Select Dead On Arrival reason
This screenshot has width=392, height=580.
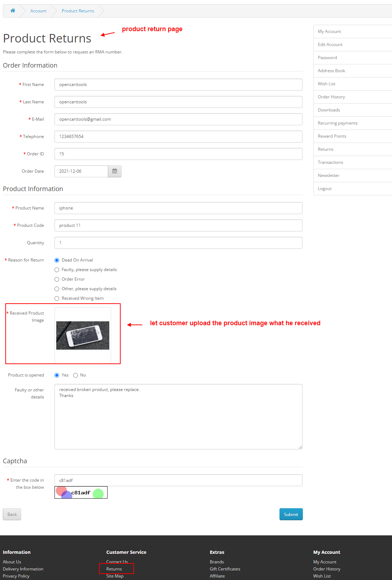(57, 260)
